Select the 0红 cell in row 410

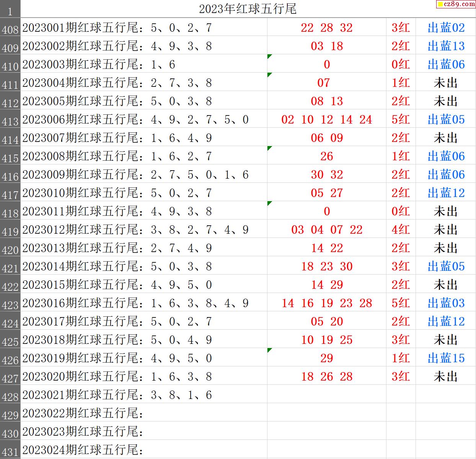click(x=401, y=64)
